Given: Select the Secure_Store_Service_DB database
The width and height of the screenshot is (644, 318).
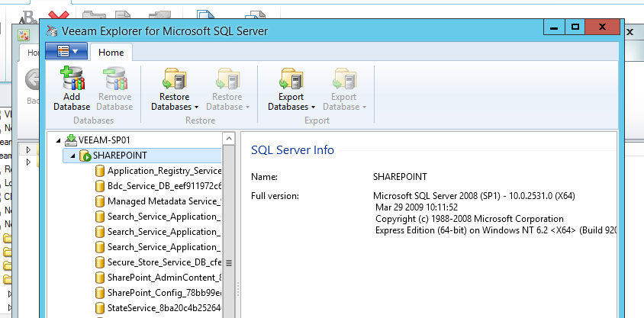Looking at the screenshot, I should 164,262.
